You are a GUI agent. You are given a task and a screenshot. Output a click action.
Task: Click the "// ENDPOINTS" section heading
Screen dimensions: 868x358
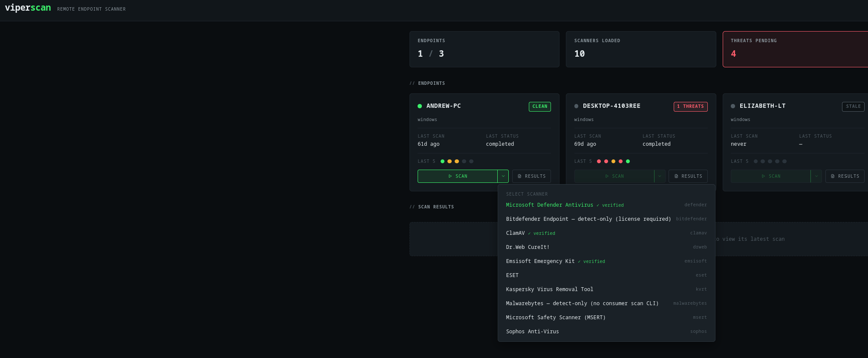[427, 84]
